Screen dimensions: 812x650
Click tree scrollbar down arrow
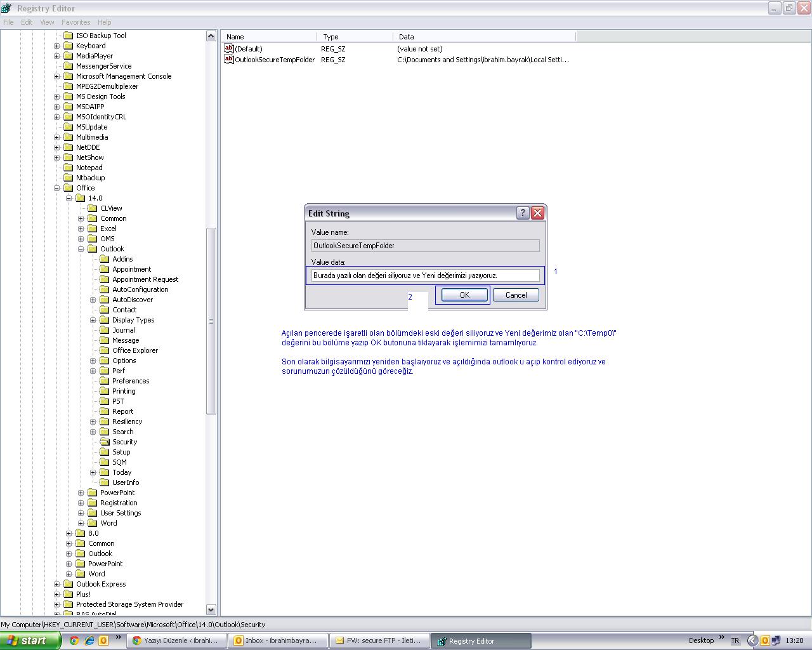[211, 610]
